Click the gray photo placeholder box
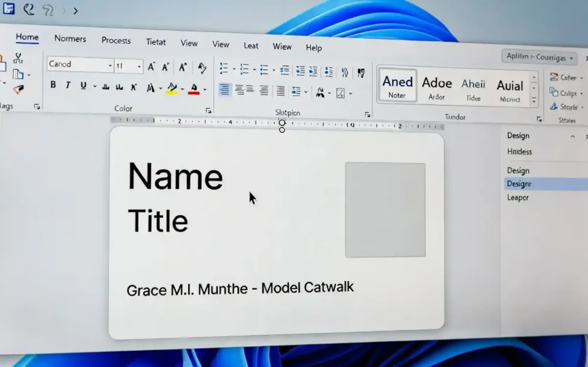588x367 pixels. point(385,210)
